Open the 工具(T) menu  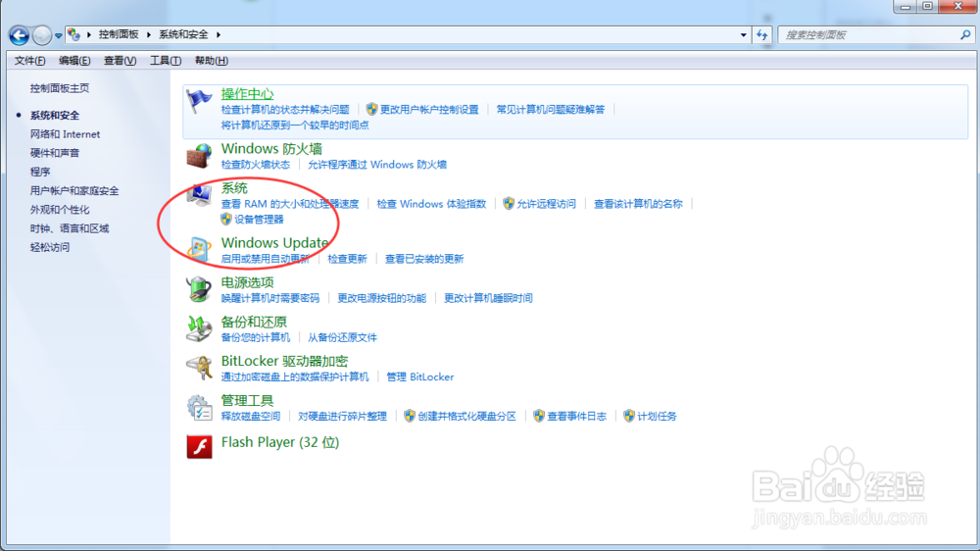pyautogui.click(x=165, y=61)
